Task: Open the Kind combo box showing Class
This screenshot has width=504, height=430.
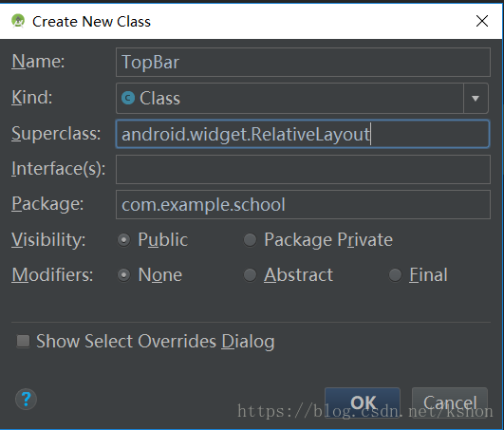Action: (302, 98)
